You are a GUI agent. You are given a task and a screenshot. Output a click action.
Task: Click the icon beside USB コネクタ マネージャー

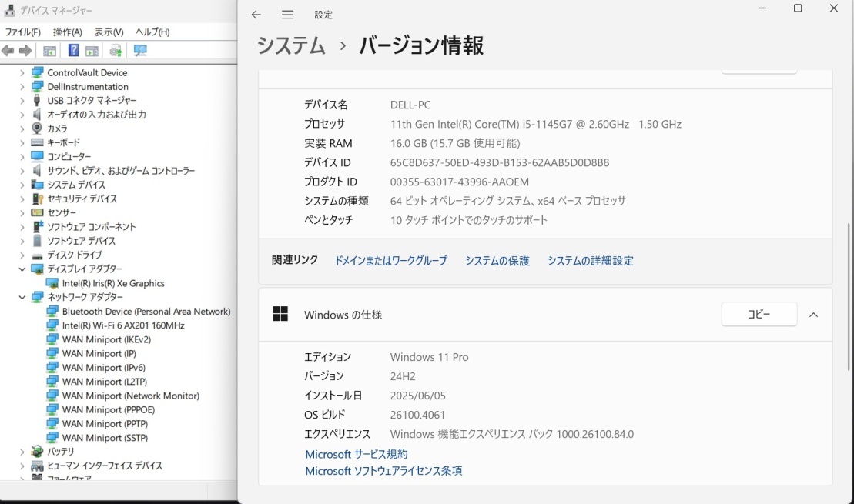(x=37, y=100)
